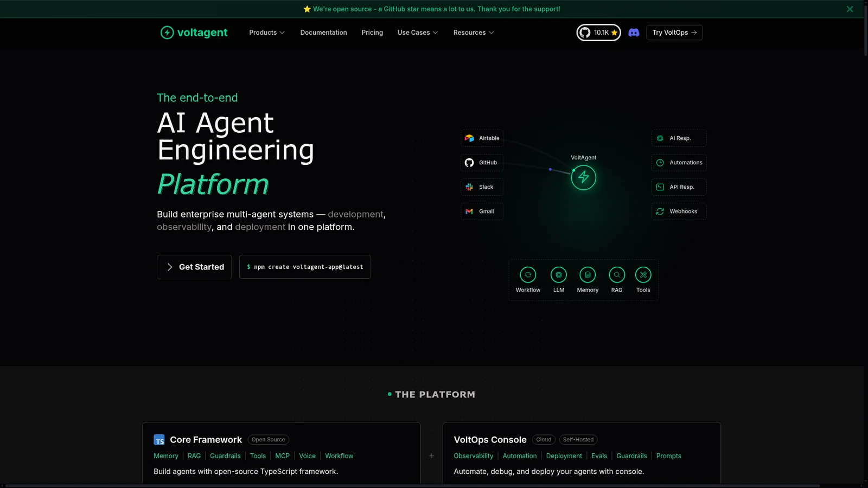Image resolution: width=868 pixels, height=488 pixels.
Task: Click the TypeScript TS icon
Action: click(159, 440)
